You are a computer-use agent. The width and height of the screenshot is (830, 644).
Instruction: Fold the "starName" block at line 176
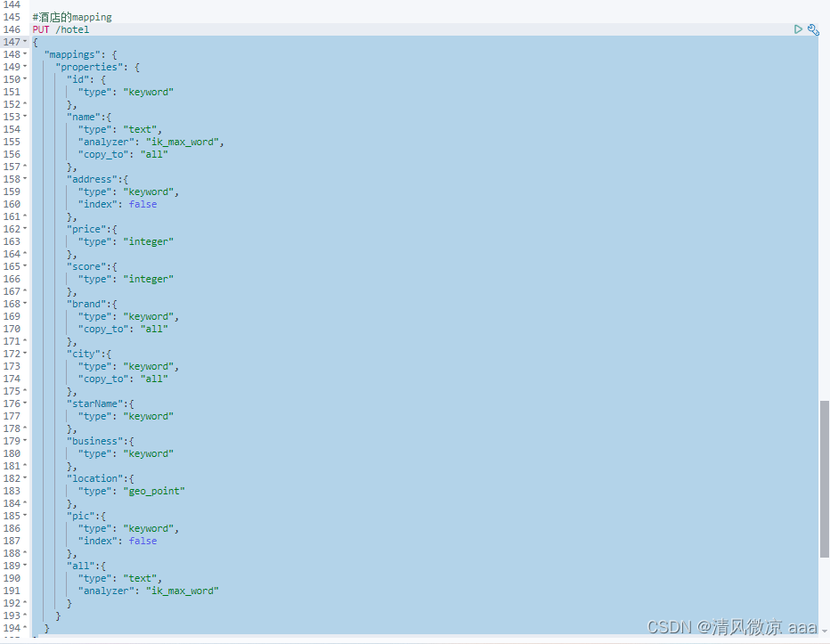point(25,403)
